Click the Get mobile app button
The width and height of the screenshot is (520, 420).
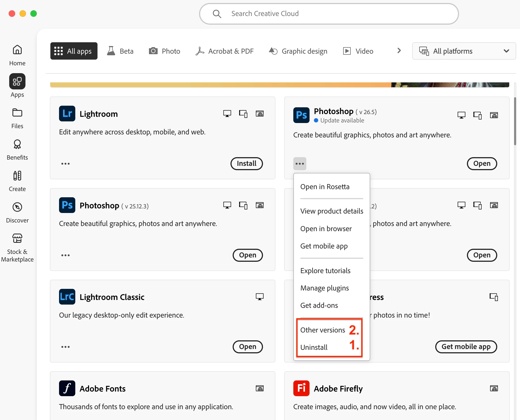coord(466,347)
